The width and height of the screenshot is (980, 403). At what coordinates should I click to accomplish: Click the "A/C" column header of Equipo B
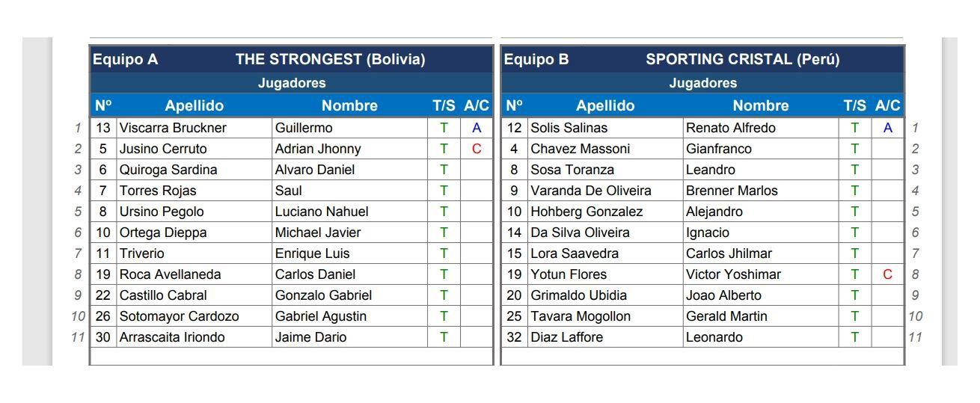[887, 105]
